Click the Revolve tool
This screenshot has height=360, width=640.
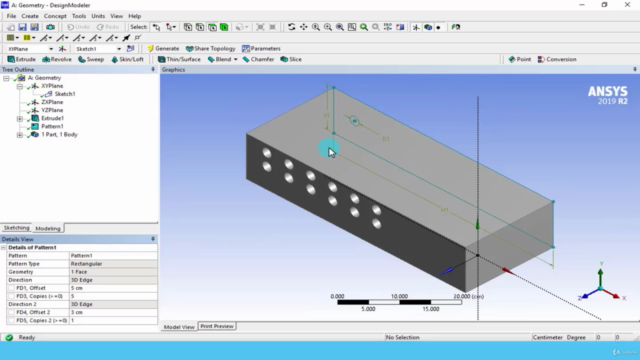point(57,60)
